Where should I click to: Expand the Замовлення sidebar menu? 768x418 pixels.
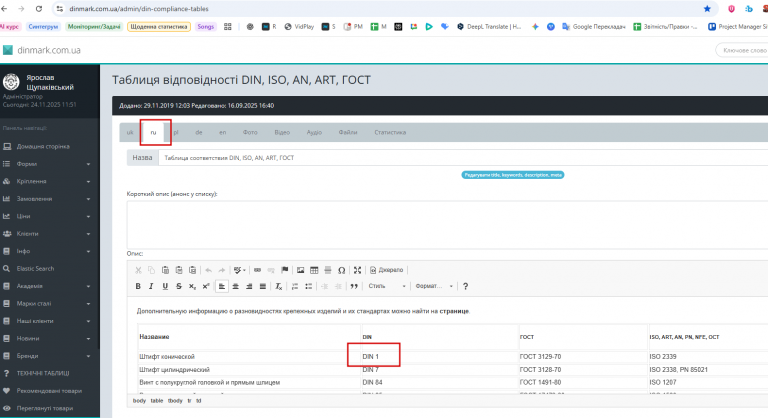coord(48,199)
